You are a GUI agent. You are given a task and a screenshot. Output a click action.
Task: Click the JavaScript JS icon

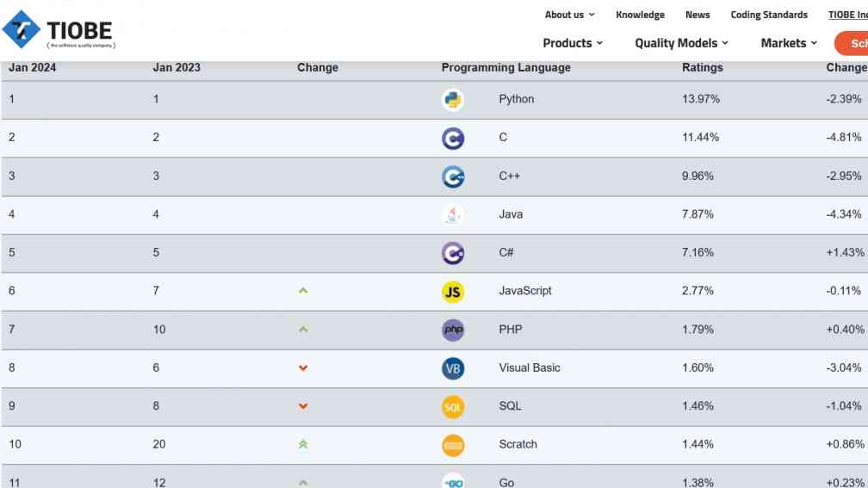pos(453,292)
